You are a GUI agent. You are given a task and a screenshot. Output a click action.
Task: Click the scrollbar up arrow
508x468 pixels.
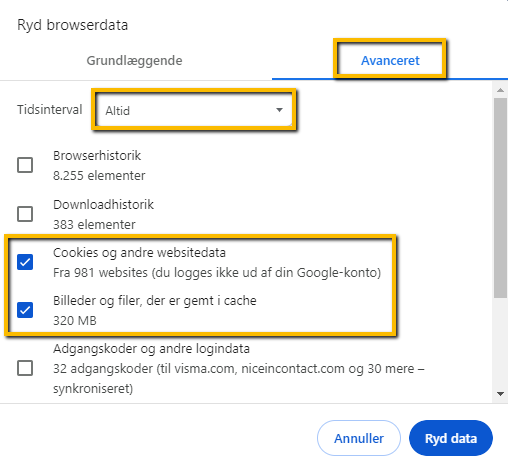(x=500, y=90)
